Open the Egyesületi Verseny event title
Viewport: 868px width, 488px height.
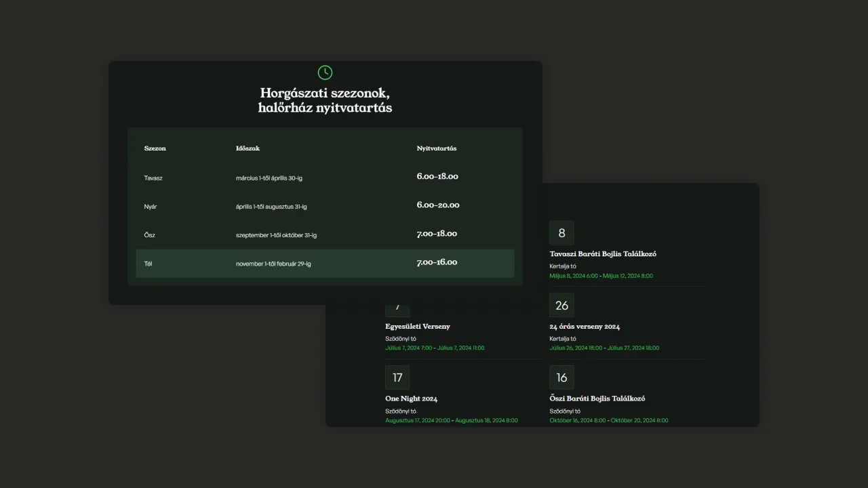pyautogui.click(x=417, y=327)
